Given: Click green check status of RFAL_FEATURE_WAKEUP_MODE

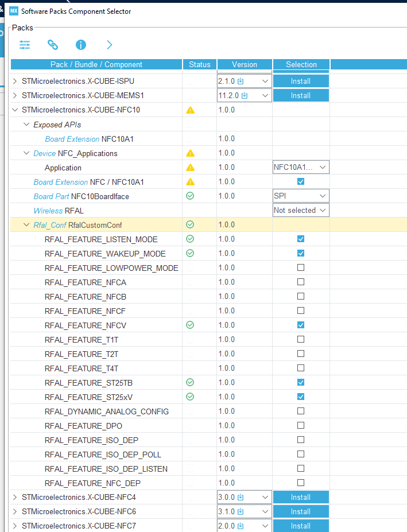Looking at the screenshot, I should pos(190,253).
